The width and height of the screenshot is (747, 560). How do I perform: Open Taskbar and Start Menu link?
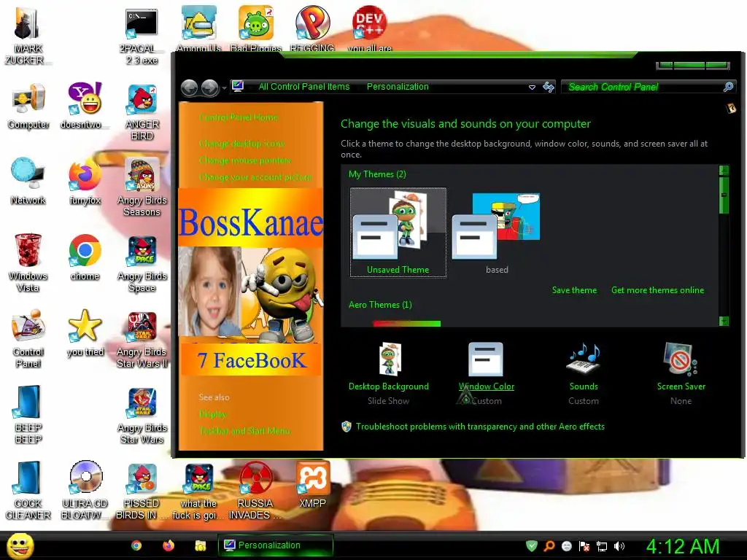(x=244, y=430)
